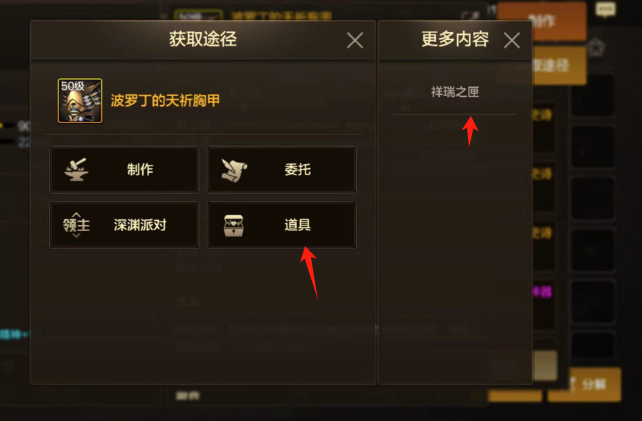Open the chat bubble icon at top right
This screenshot has height=421, width=642.
(x=606, y=9)
